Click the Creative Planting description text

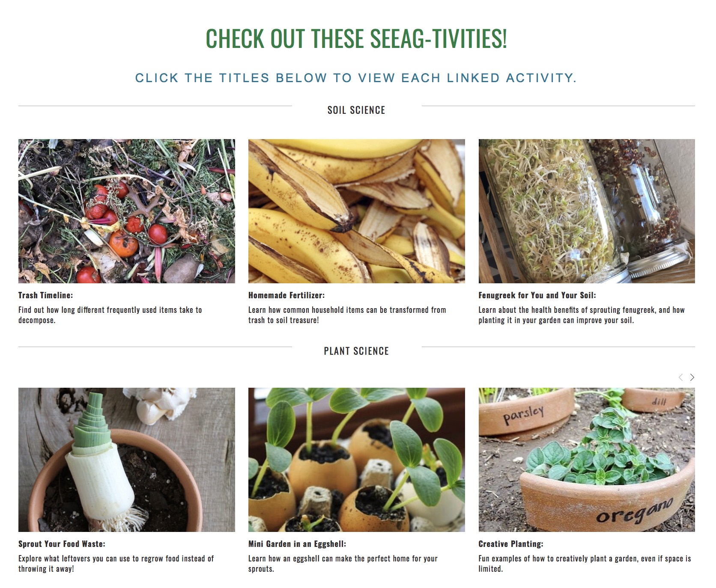(585, 564)
